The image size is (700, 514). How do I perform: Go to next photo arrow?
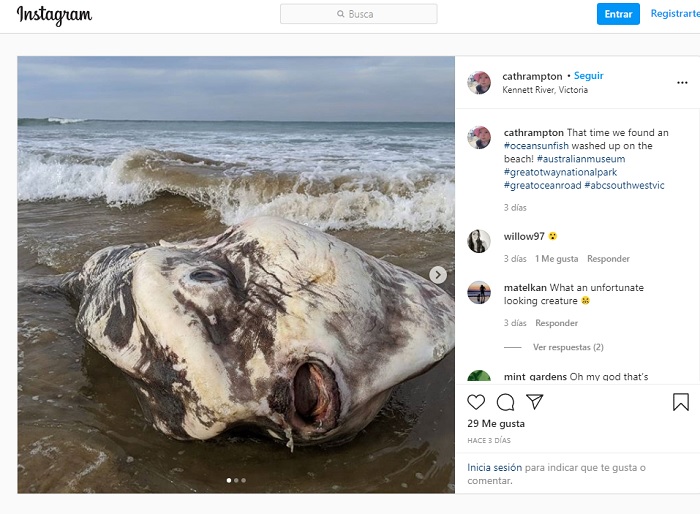tap(438, 274)
